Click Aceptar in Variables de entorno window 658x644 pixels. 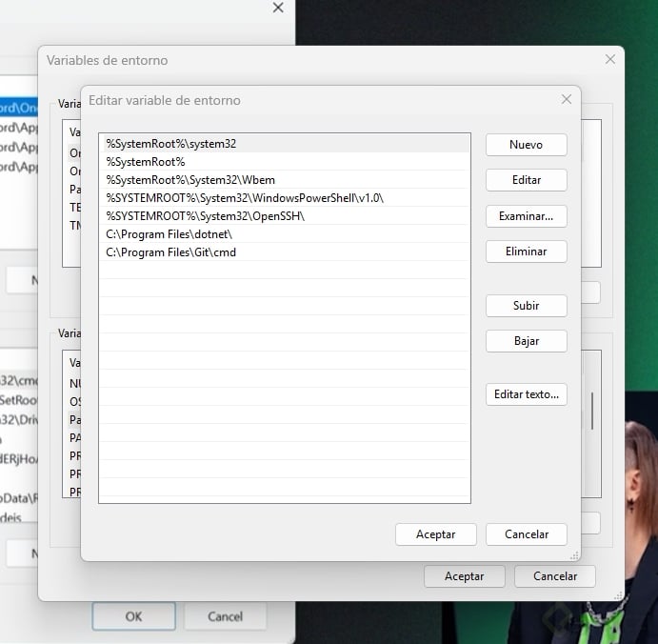[465, 576]
